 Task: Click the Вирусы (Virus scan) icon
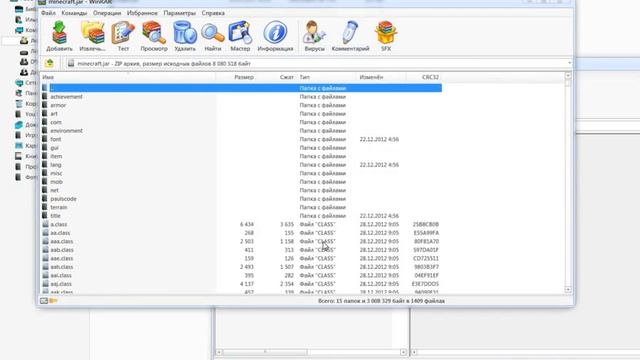[314, 36]
